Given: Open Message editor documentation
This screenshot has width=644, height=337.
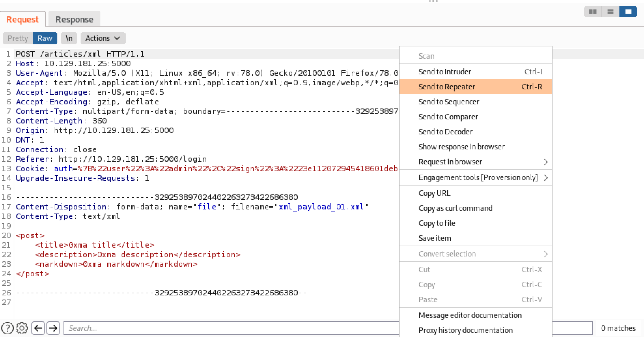Looking at the screenshot, I should 476,315.
